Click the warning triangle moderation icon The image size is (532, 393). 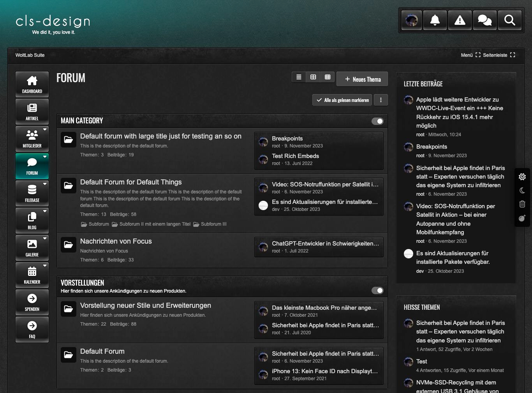point(460,20)
